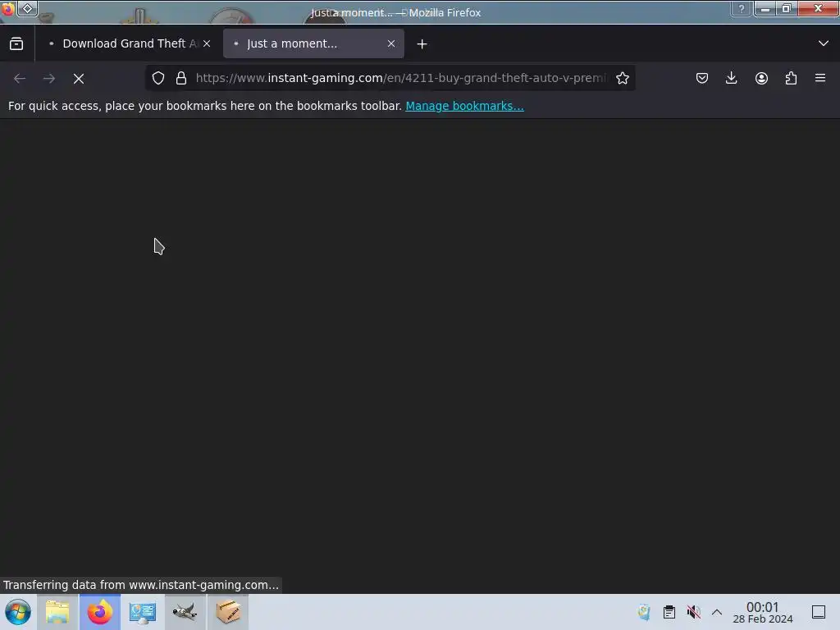
Task: Go forward one page
Action: [x=49, y=79]
